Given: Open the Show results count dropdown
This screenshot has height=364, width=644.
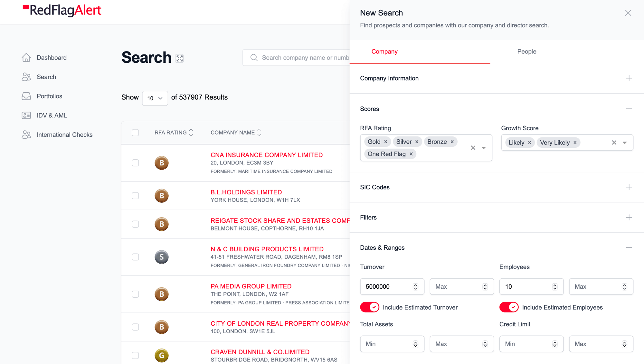Looking at the screenshot, I should coord(155,98).
